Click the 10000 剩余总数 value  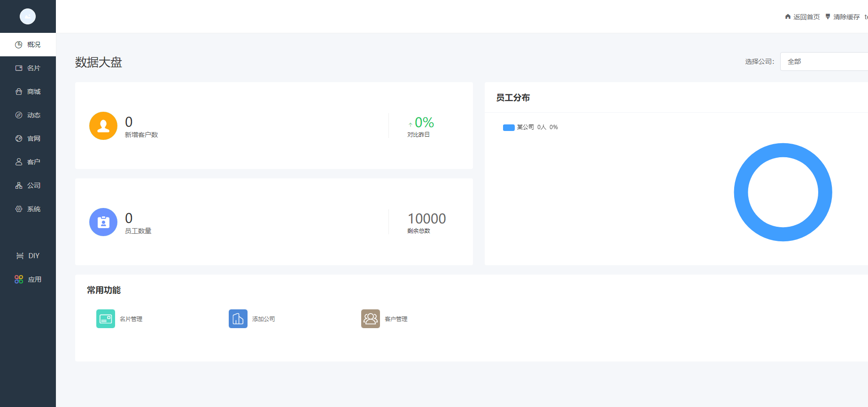[426, 219]
